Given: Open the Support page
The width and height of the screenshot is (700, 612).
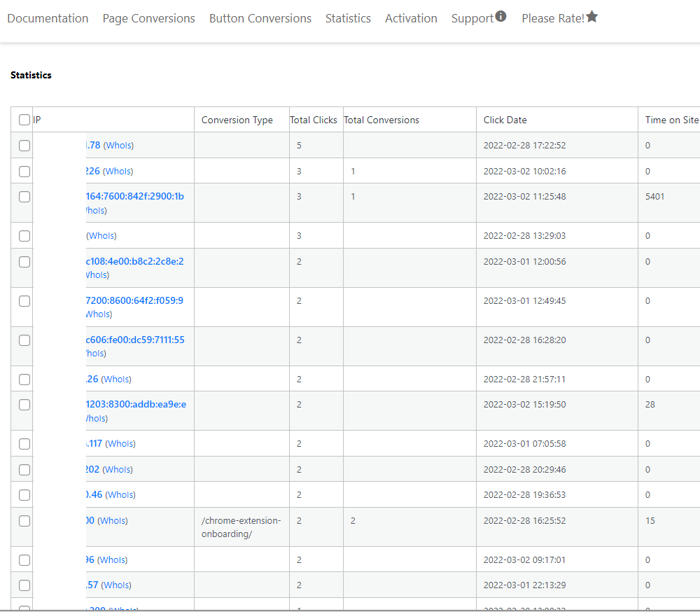Looking at the screenshot, I should click(x=473, y=18).
